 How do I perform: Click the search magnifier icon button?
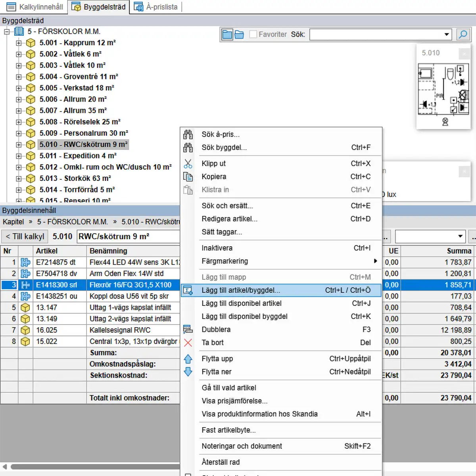point(463,35)
